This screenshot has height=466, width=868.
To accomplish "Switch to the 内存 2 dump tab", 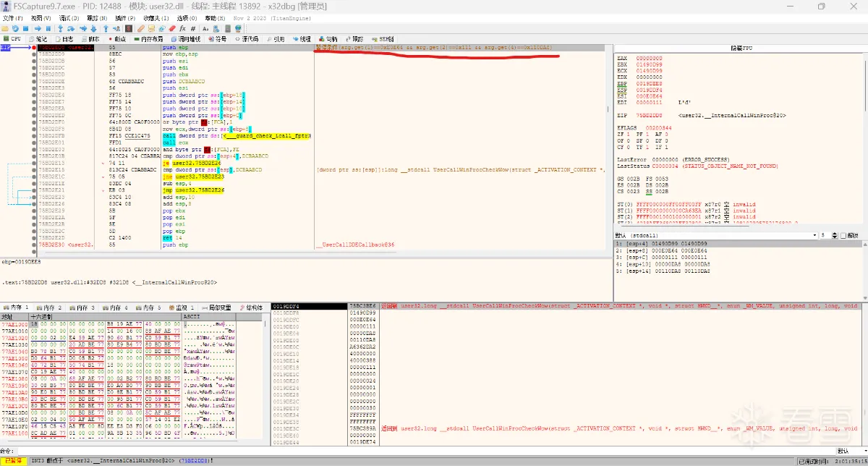I will 50,308.
